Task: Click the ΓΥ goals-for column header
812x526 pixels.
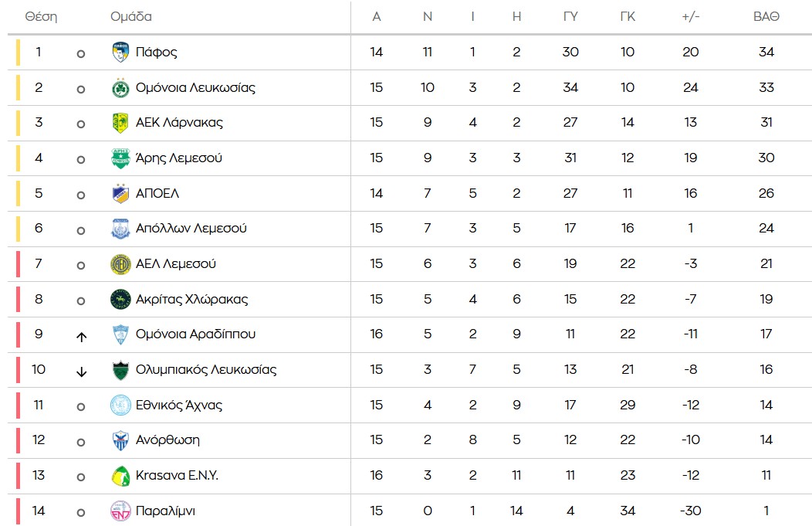Action: 570,17
